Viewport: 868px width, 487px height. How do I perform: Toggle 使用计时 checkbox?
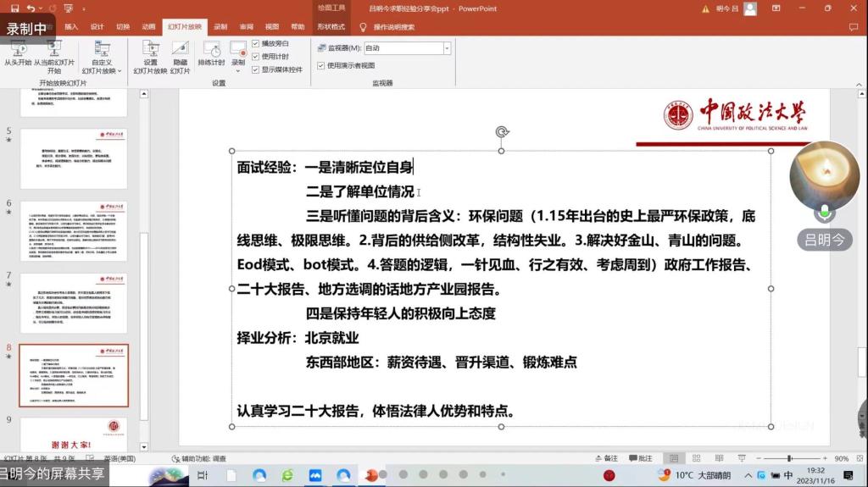[256, 56]
